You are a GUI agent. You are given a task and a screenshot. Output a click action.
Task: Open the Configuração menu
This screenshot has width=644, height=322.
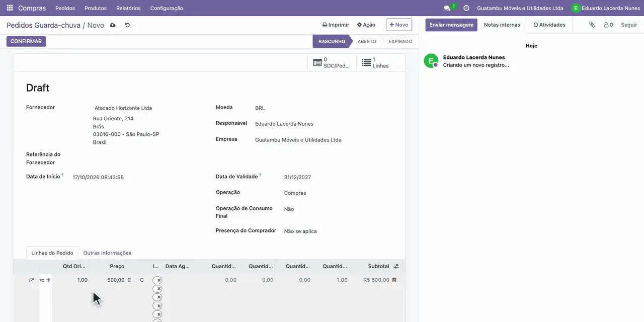[167, 8]
